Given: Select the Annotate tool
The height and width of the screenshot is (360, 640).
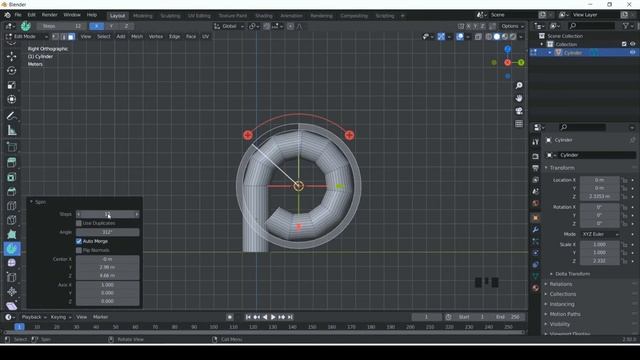Looking at the screenshot, I should [11, 116].
